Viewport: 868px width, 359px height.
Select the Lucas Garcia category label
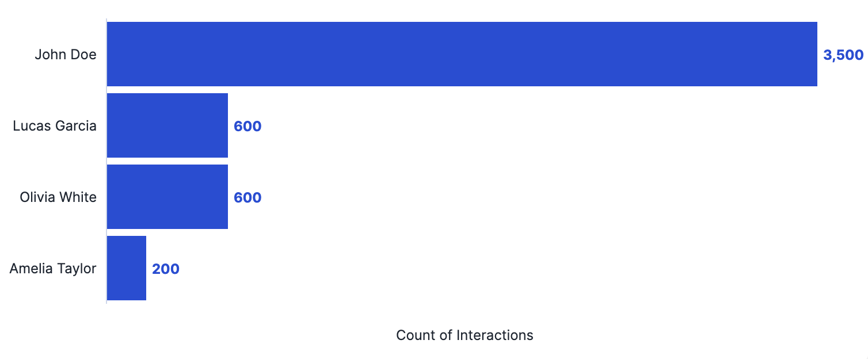tap(55, 126)
